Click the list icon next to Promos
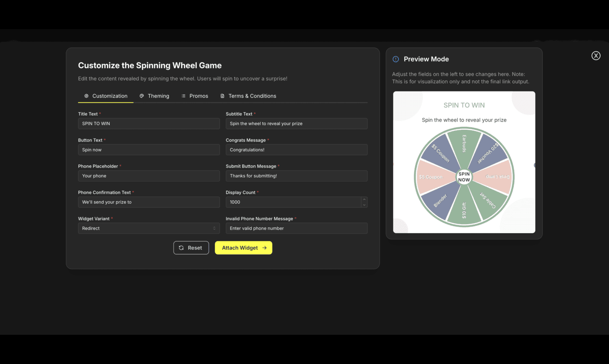Viewport: 609px width, 364px height. tap(183, 96)
